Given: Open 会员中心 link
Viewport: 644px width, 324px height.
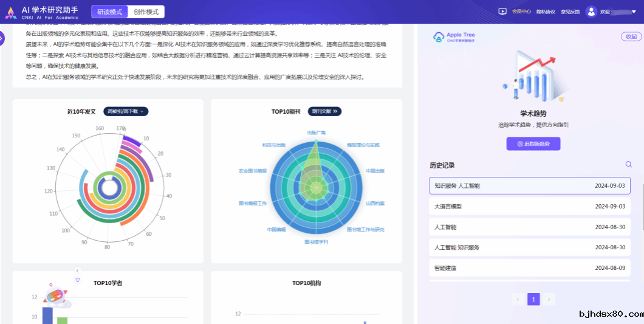Looking at the screenshot, I should click(x=521, y=12).
